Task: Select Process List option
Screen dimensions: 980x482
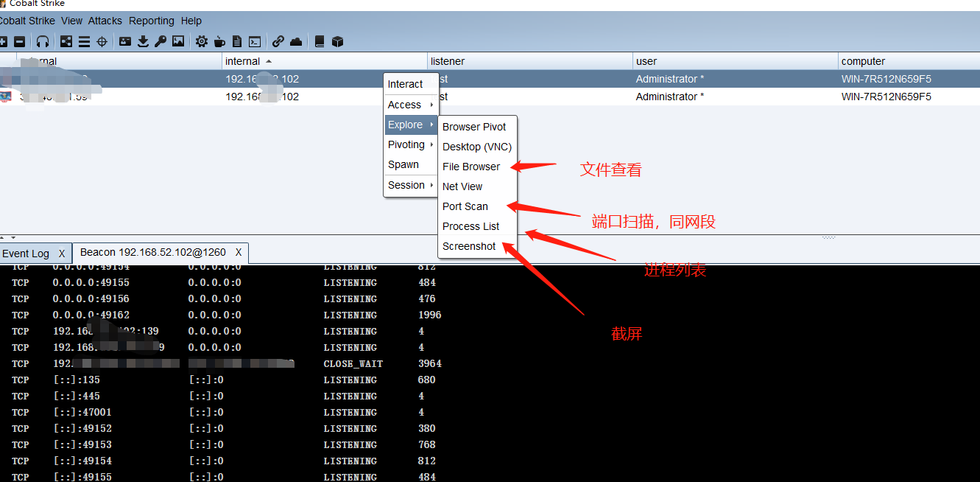Action: [x=477, y=226]
